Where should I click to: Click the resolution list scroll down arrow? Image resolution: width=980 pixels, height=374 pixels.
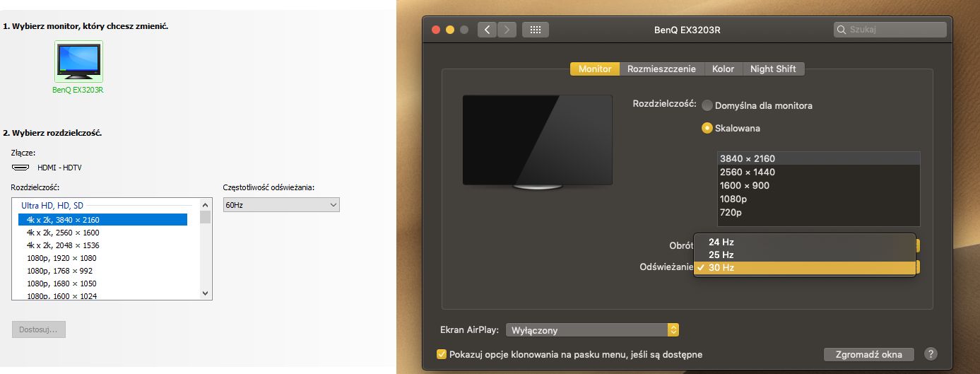[x=206, y=293]
